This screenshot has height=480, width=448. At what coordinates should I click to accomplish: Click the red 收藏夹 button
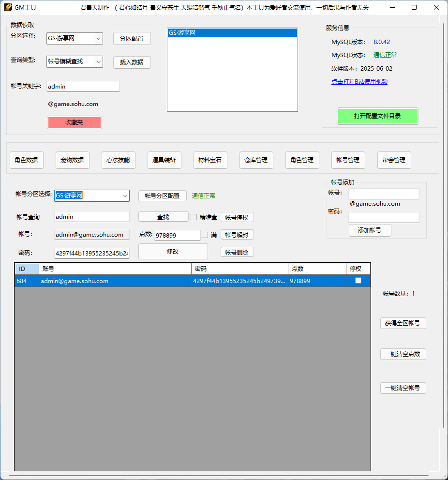click(x=74, y=122)
